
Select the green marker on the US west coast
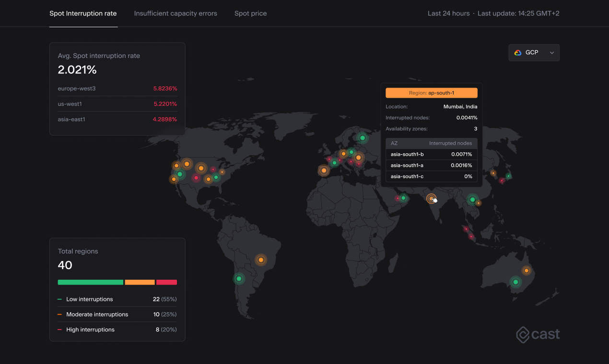pyautogui.click(x=180, y=174)
